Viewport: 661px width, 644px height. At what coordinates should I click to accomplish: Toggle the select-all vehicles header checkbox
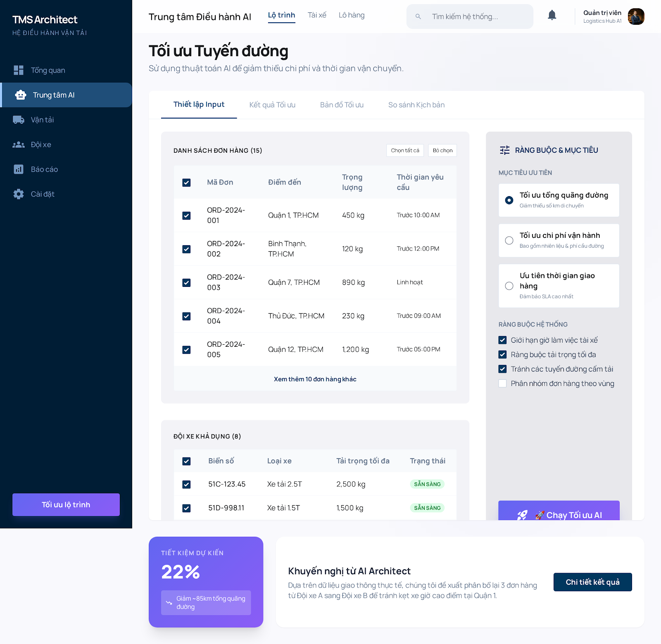[187, 461]
